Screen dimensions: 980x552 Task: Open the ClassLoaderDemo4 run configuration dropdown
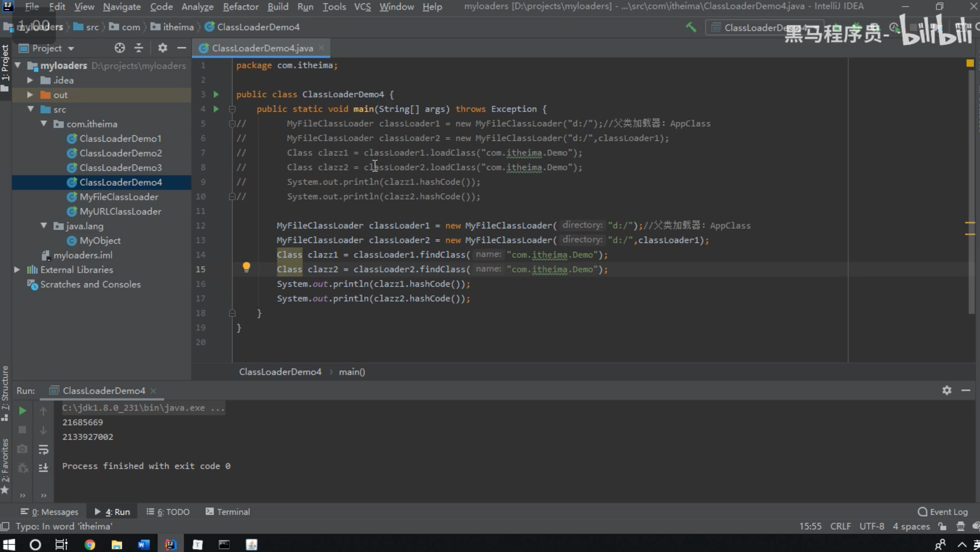pyautogui.click(x=765, y=28)
